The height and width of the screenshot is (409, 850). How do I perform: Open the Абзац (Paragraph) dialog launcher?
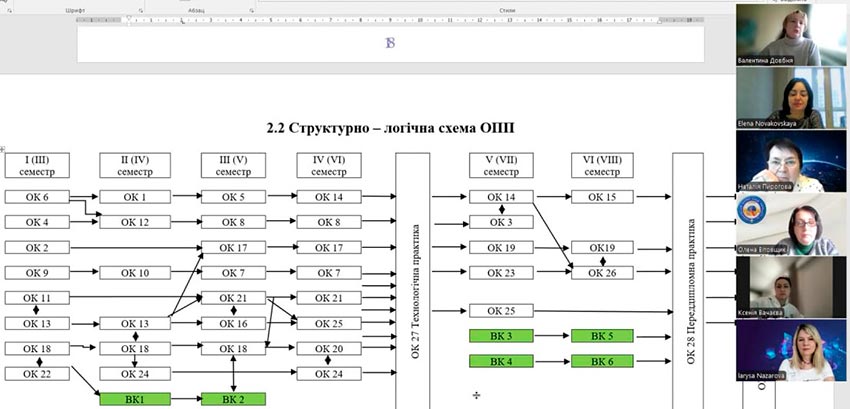250,9
